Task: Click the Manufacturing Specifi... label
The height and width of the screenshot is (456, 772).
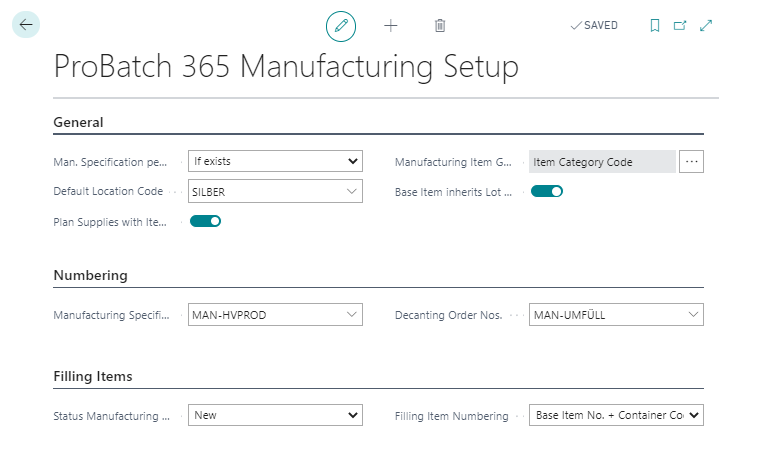Action: (x=111, y=315)
